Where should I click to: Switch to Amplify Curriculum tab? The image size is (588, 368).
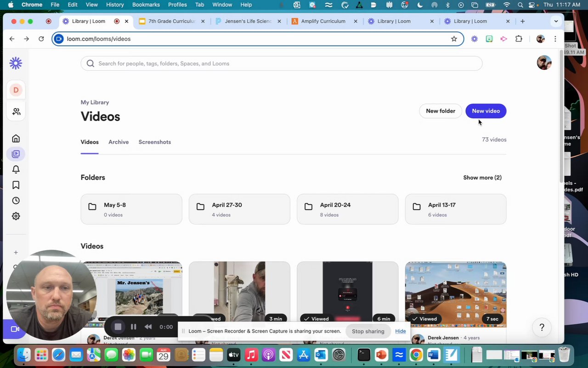323,21
